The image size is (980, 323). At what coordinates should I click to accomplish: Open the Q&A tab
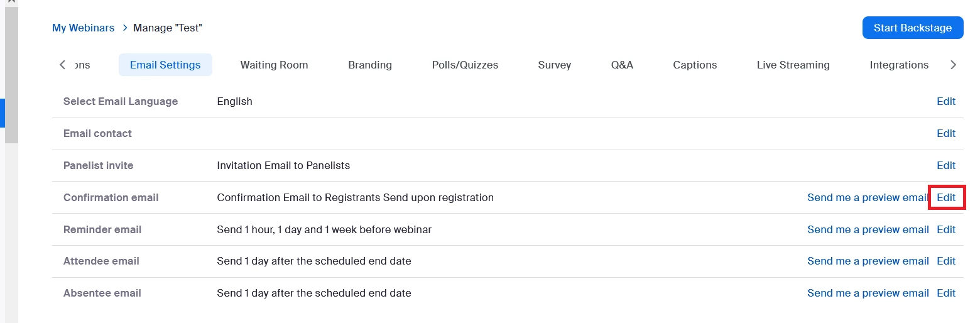[x=622, y=65]
